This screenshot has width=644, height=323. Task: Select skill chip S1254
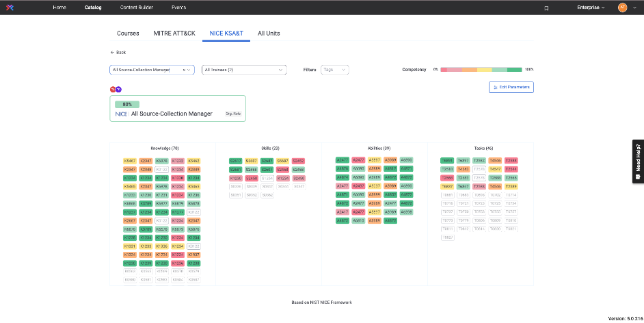tap(267, 179)
